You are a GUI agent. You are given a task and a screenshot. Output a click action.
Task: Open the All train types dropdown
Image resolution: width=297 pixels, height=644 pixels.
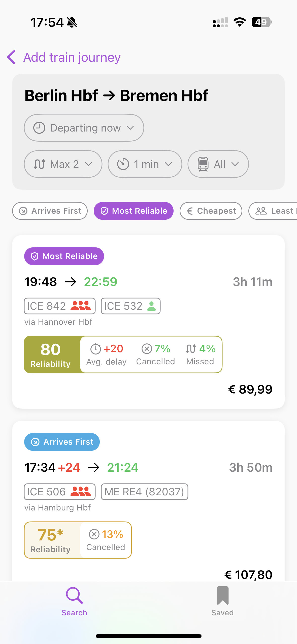pyautogui.click(x=218, y=164)
